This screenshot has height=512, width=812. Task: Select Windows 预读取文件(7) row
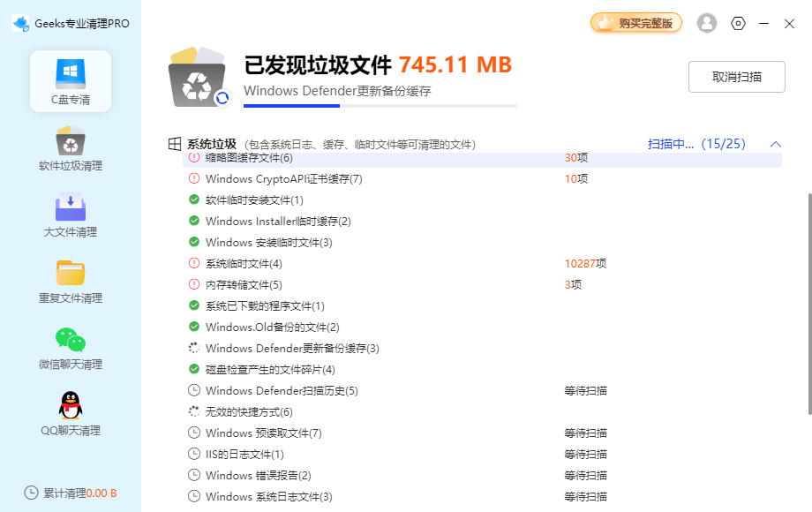pos(482,433)
